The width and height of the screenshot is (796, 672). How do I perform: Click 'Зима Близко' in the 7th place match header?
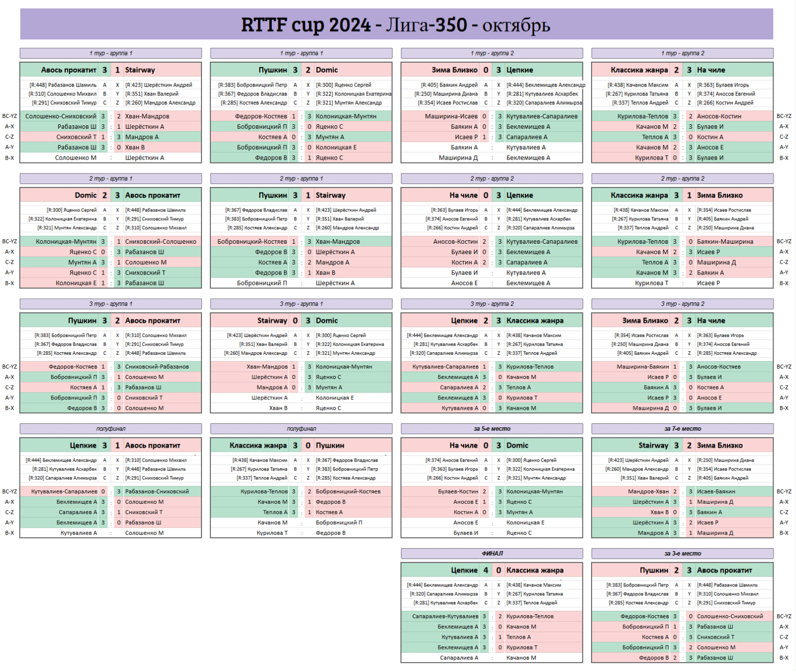[x=719, y=446]
